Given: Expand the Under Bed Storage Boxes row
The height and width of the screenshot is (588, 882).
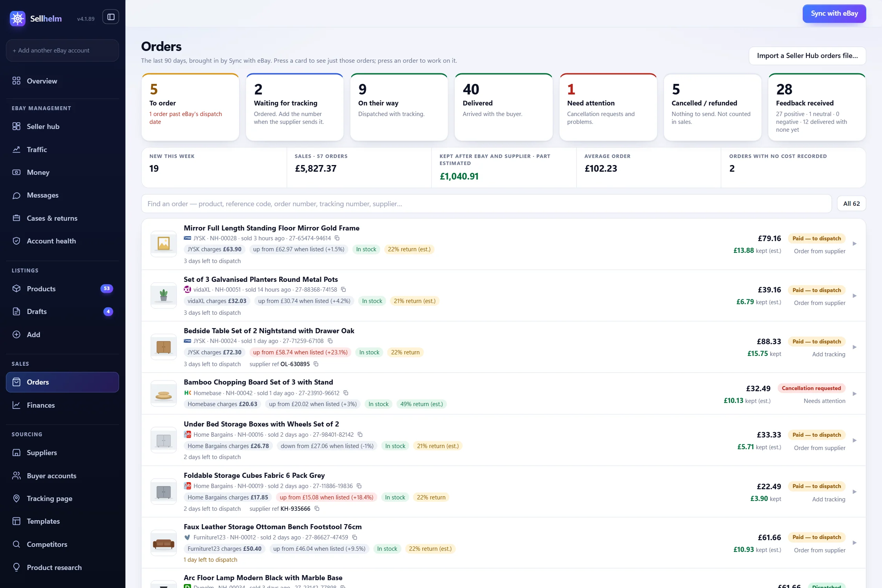Looking at the screenshot, I should [855, 440].
